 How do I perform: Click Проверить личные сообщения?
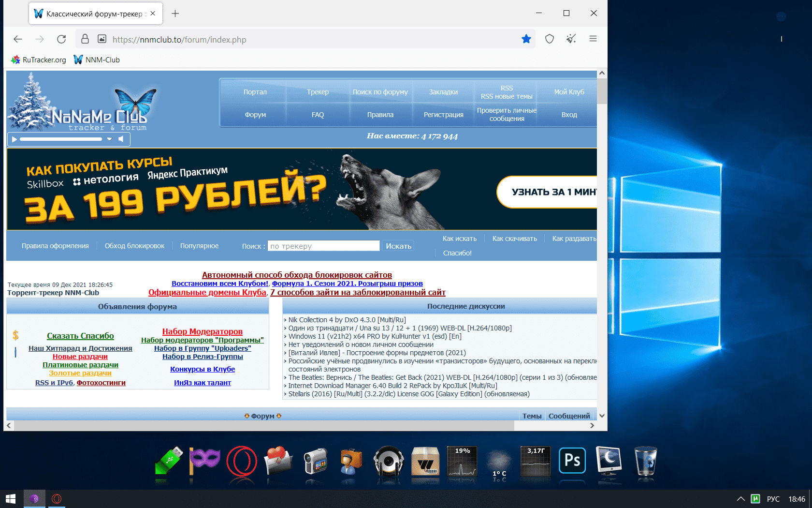point(507,115)
